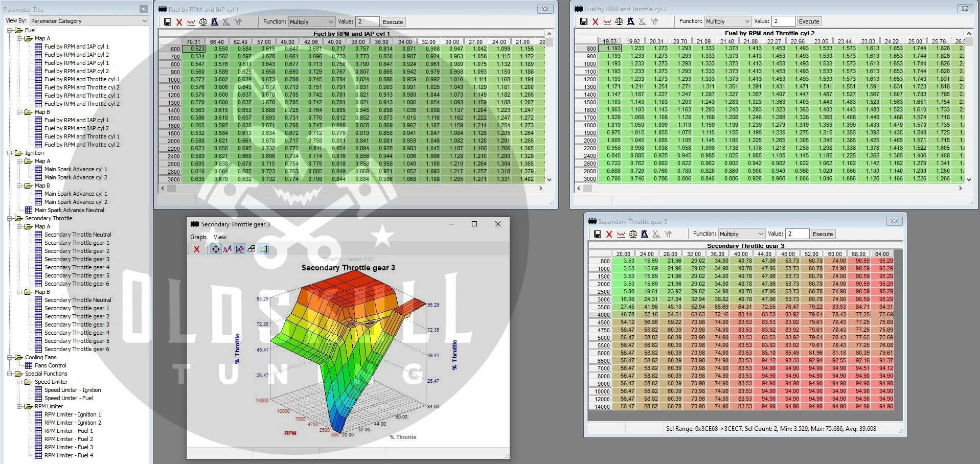Click the save icon in the IAP cyl 1 window
This screenshot has height=464, width=980.
168,22
